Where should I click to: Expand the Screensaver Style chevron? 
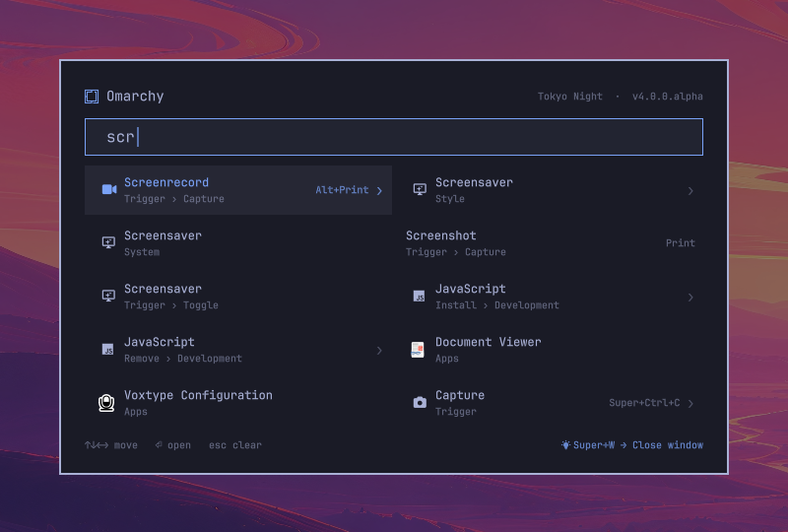[x=690, y=190]
